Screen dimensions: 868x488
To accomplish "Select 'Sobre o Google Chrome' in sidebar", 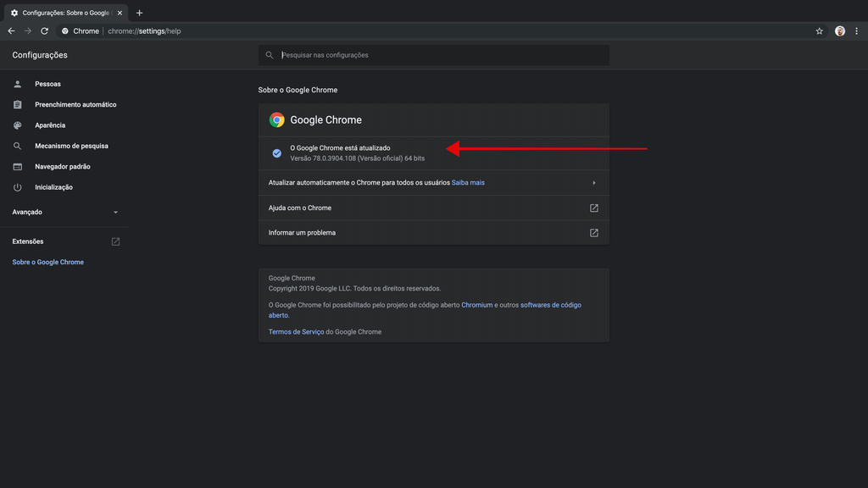I will [48, 263].
